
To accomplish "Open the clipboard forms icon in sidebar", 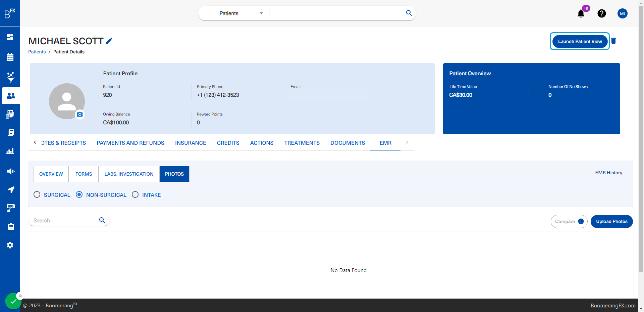I will click(11, 227).
